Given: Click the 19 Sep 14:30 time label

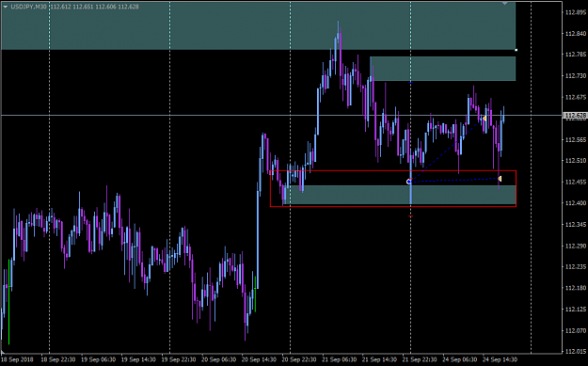Looking at the screenshot, I should coord(138,359).
